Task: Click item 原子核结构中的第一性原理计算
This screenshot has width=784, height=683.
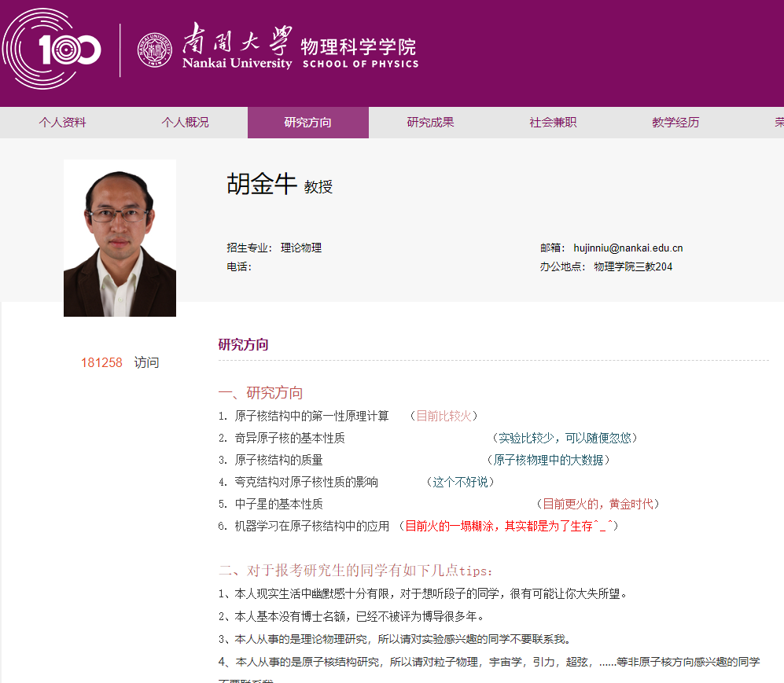Action: point(311,417)
